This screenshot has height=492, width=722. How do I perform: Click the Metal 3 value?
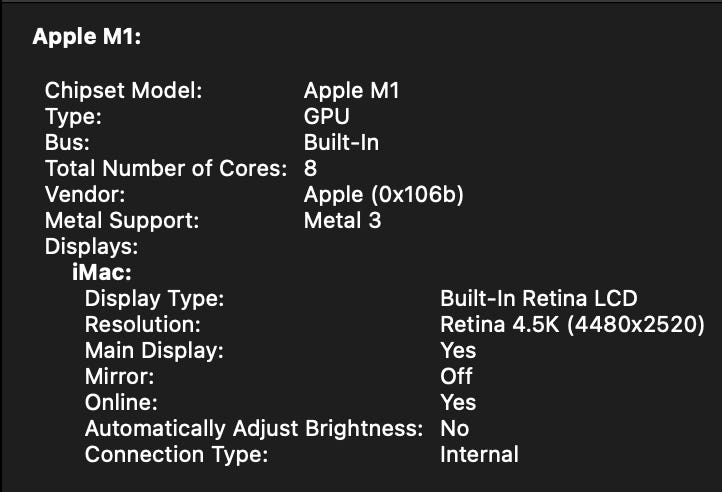(x=342, y=221)
